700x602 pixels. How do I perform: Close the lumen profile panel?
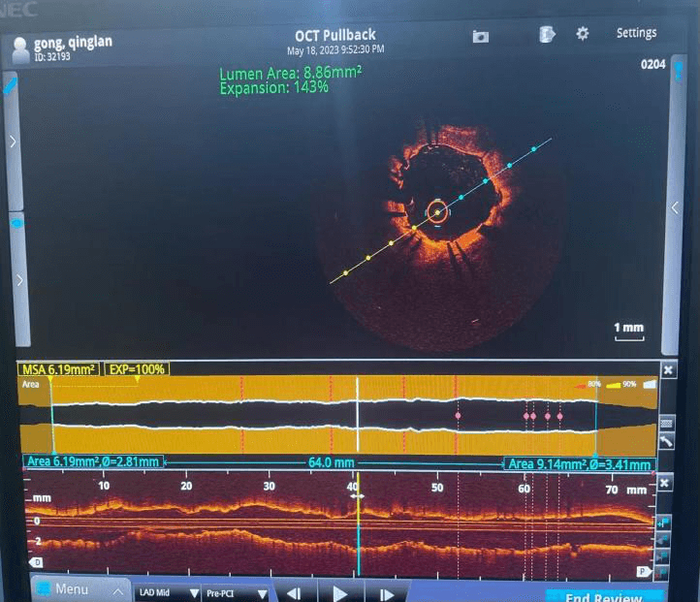tap(668, 370)
